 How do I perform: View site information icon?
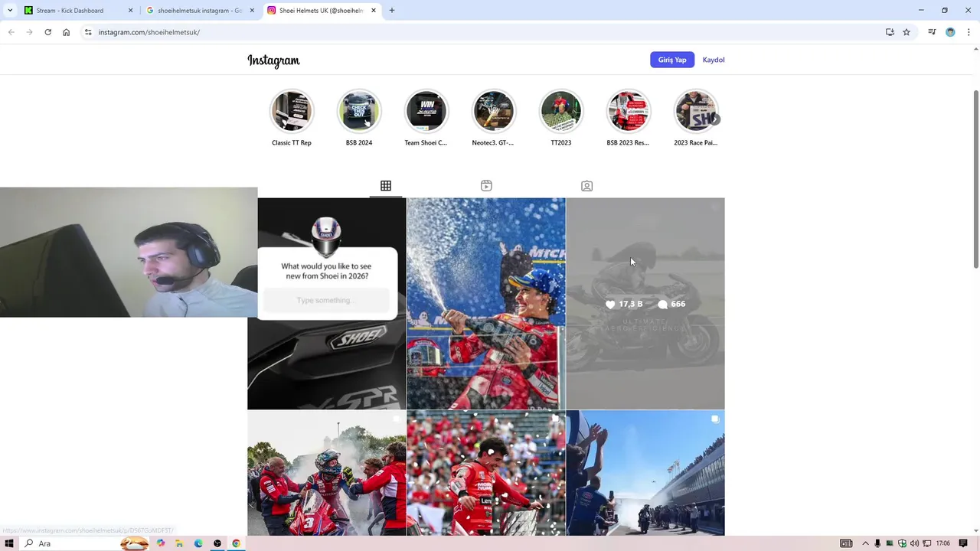click(88, 32)
